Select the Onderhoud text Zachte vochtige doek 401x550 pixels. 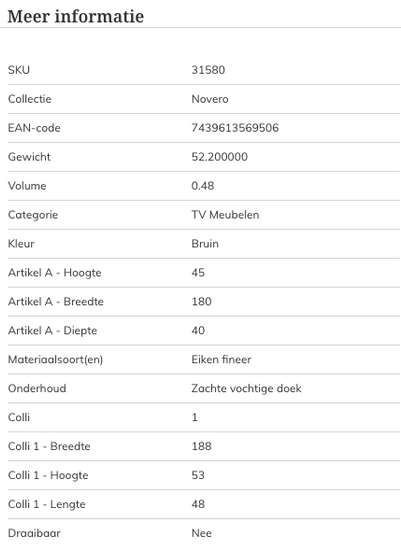point(246,388)
